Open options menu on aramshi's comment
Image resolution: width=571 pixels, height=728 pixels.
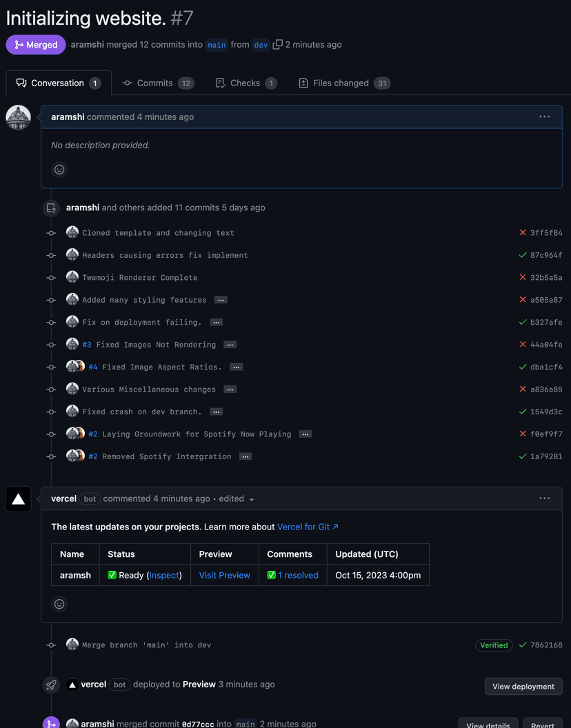(544, 117)
